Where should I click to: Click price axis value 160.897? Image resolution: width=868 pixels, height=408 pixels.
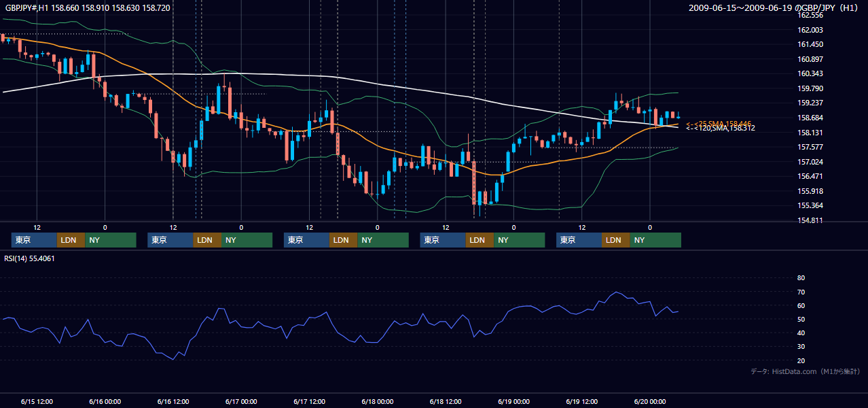click(x=810, y=59)
